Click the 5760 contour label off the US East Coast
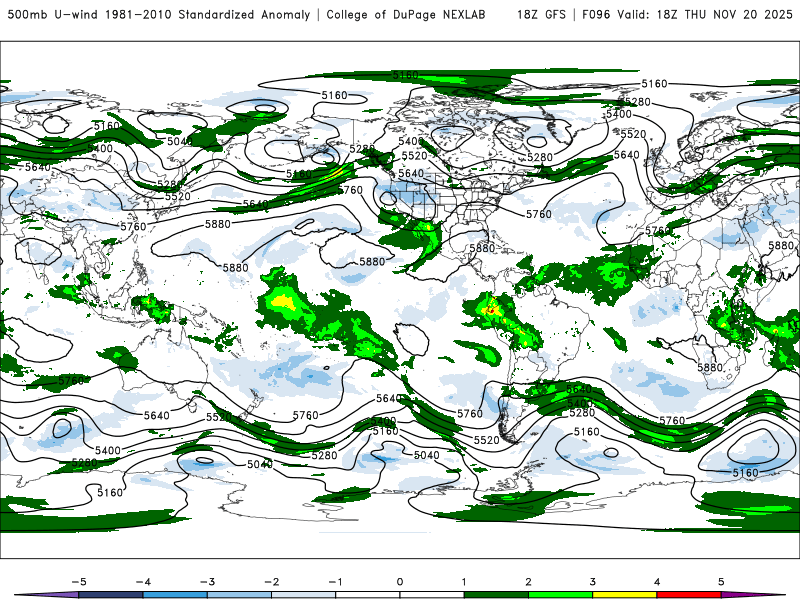 (x=539, y=214)
